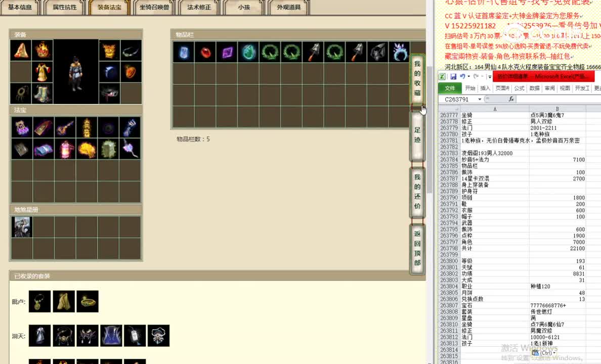Click the belt equipment icon
Viewport: 601px width, 364px height.
coord(109,94)
